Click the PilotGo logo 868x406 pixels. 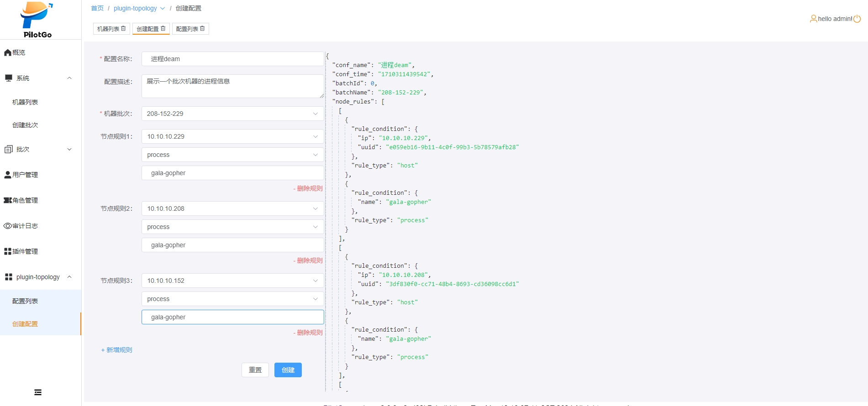click(37, 20)
